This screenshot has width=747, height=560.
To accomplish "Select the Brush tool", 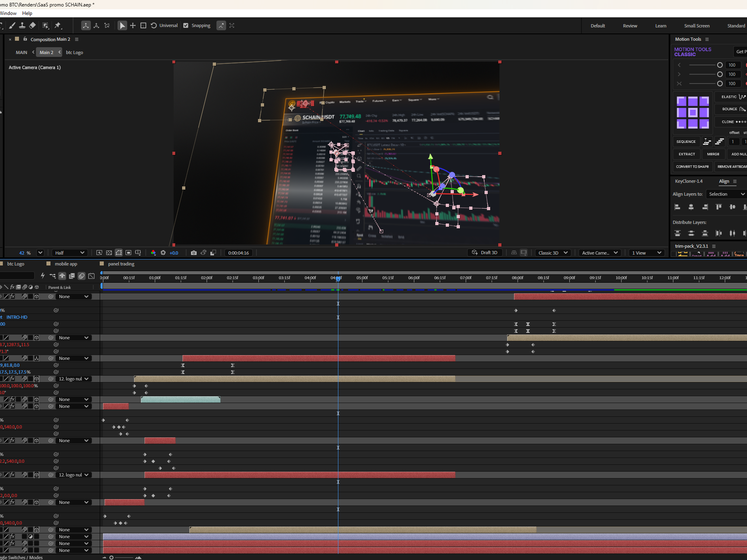I will pos(12,25).
